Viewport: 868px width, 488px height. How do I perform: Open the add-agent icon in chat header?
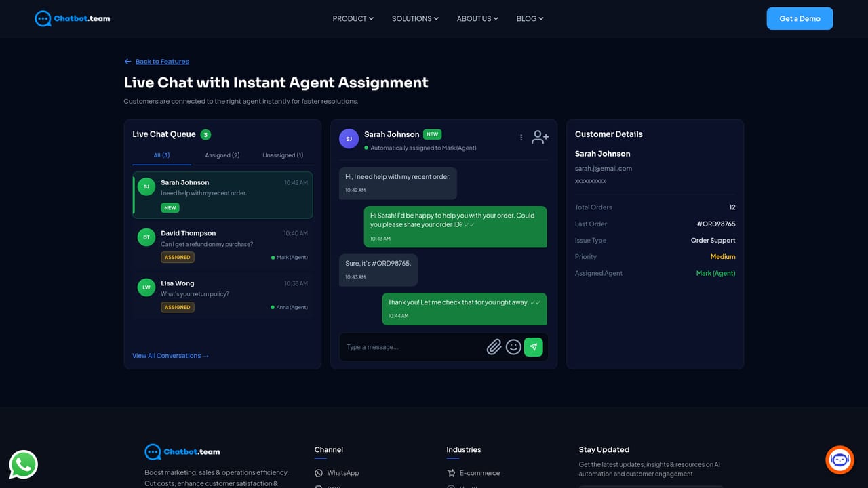pyautogui.click(x=540, y=138)
